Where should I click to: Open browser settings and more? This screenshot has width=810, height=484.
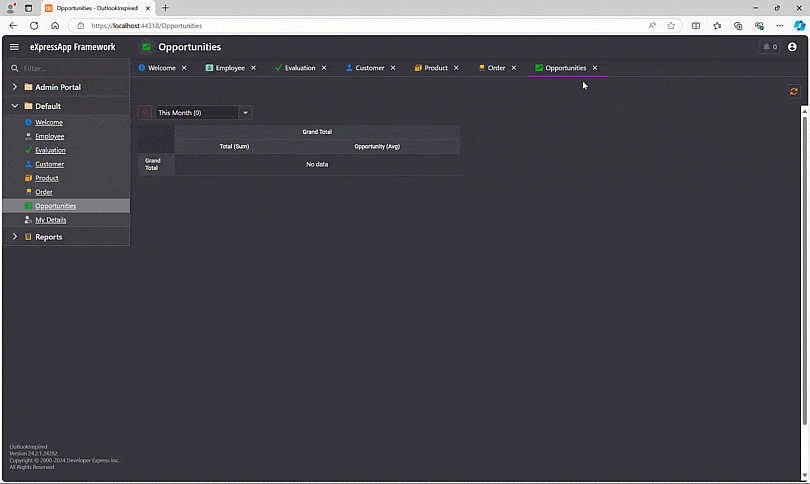click(780, 25)
